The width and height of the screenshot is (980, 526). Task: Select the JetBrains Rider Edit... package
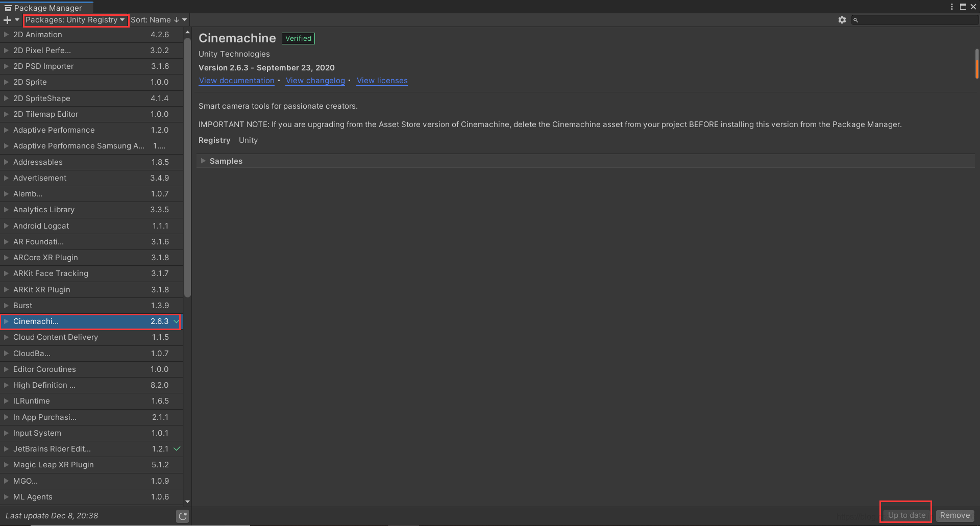tap(92, 449)
